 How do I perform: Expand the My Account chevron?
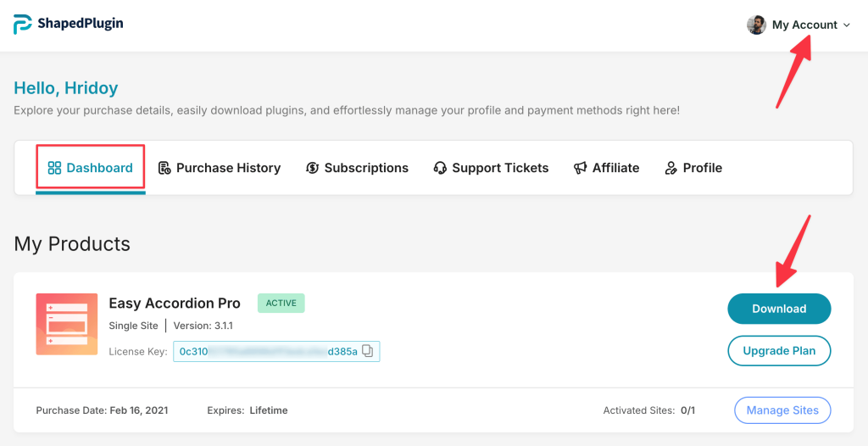point(846,25)
